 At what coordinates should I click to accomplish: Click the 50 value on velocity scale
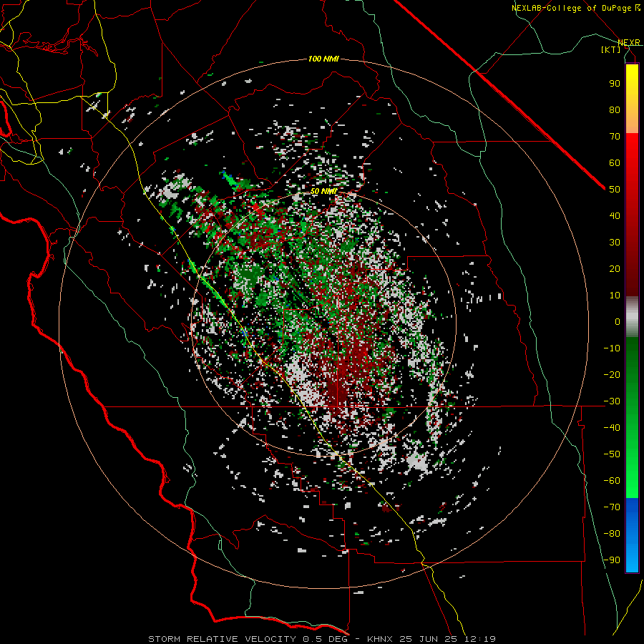pyautogui.click(x=615, y=190)
